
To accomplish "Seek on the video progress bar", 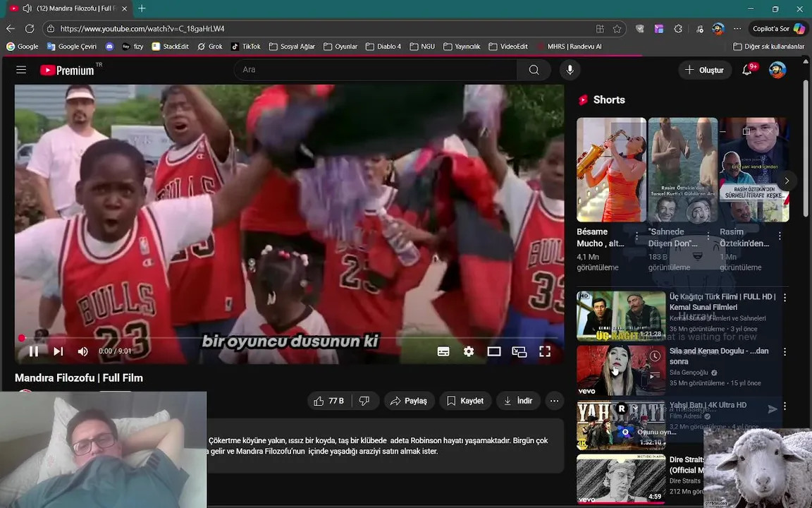I will point(289,338).
